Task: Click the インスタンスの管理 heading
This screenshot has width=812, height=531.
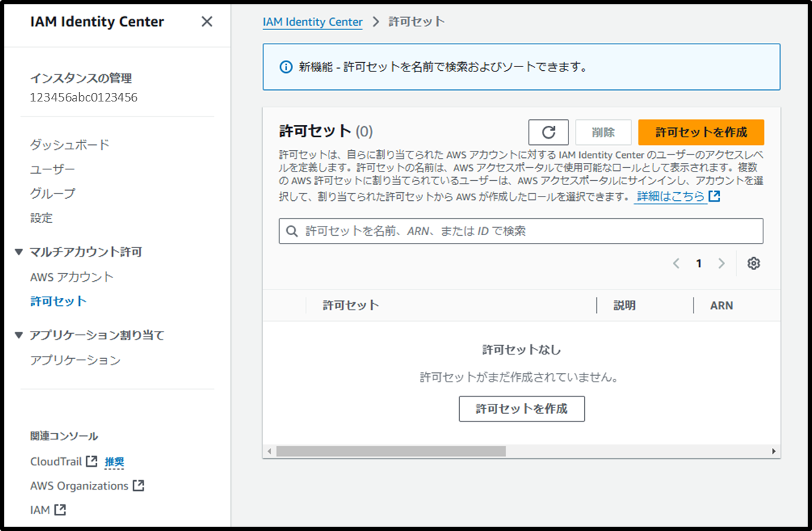Action: 81,78
